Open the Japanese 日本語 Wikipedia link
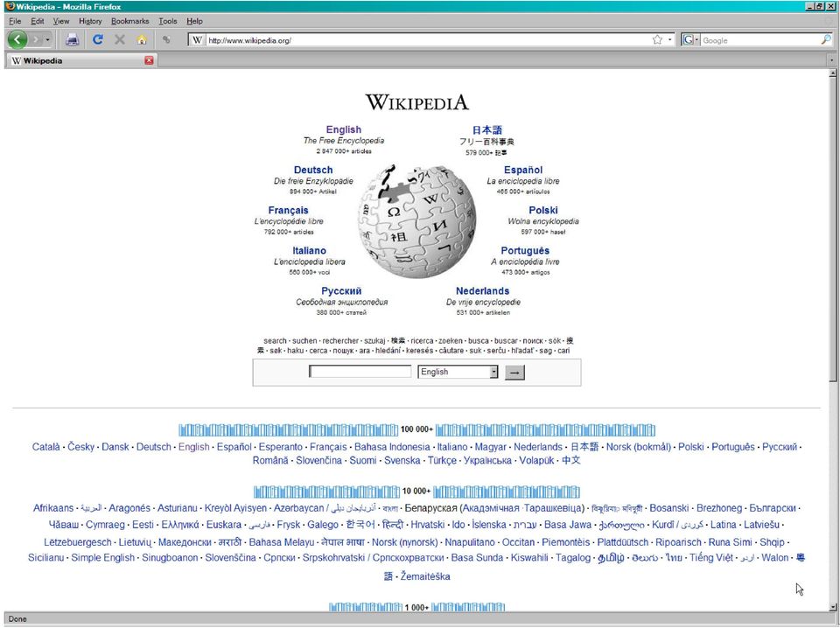The image size is (840, 628). [487, 129]
